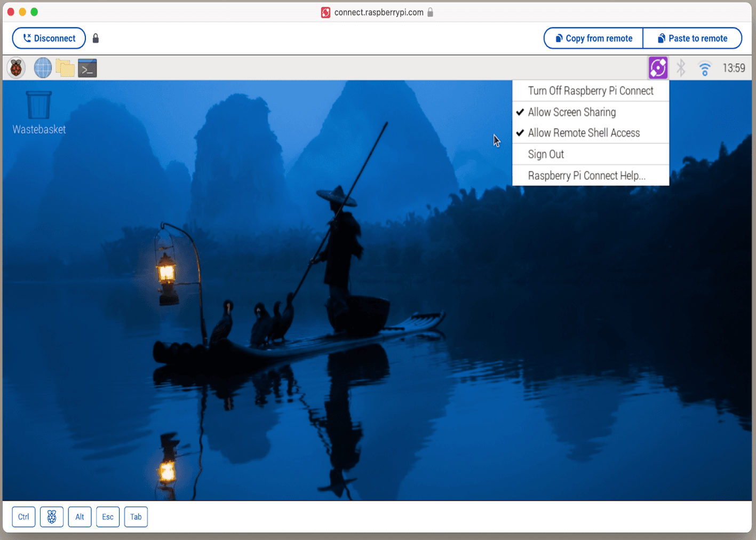Click Copy from remote
This screenshot has width=756, height=540.
coord(593,38)
